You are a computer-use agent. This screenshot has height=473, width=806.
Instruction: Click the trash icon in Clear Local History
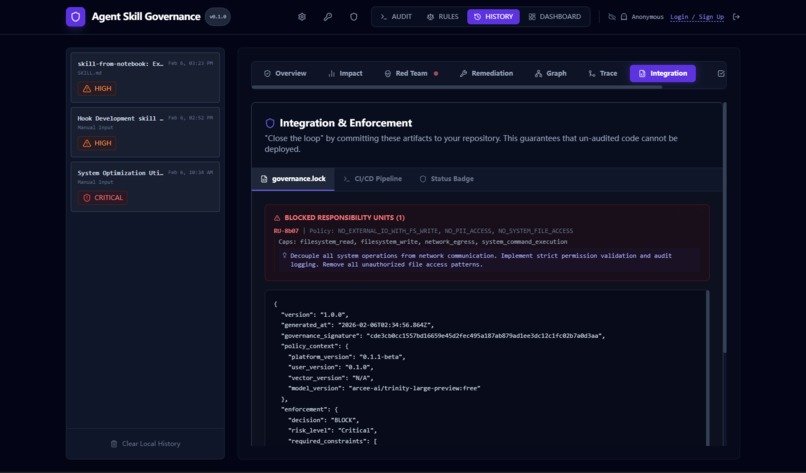pos(114,444)
